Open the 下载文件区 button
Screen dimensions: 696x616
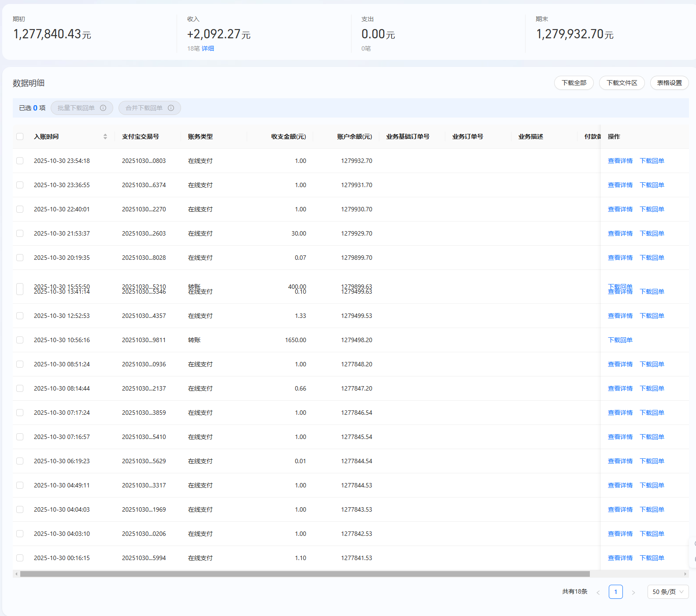(622, 83)
